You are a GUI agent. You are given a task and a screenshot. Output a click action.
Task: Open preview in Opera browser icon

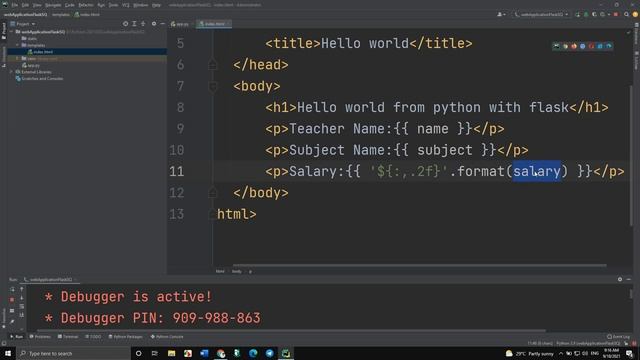click(591, 46)
